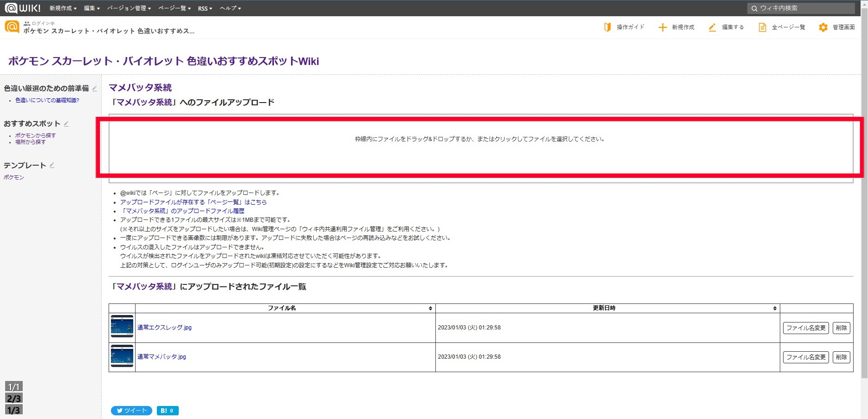Click the 1/3 counter badge
The image size is (868, 419).
click(x=14, y=410)
